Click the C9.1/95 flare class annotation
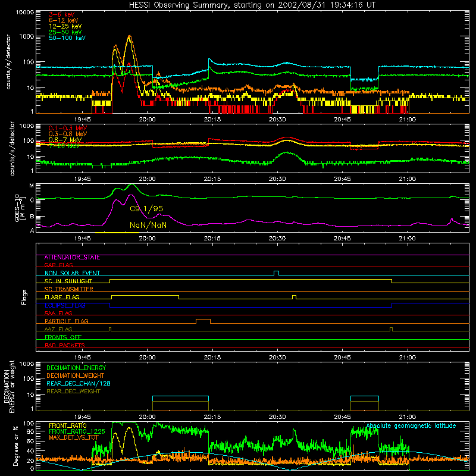This screenshot has height=476, width=476. coord(146,209)
